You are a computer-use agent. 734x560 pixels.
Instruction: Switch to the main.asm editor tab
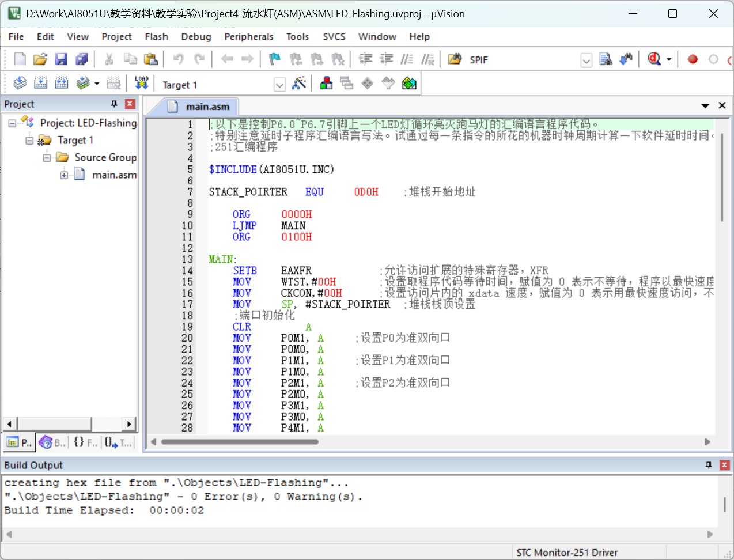point(199,107)
